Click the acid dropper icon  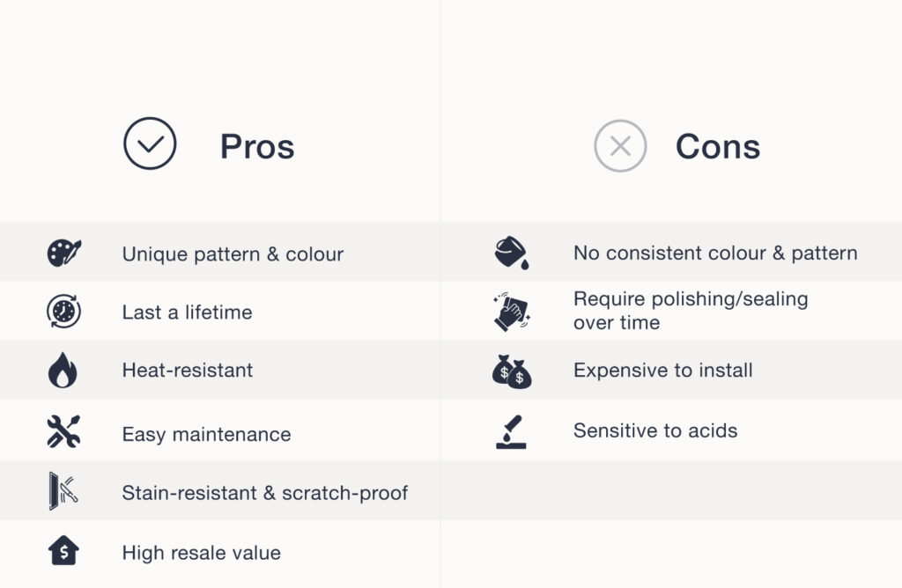[x=512, y=431]
